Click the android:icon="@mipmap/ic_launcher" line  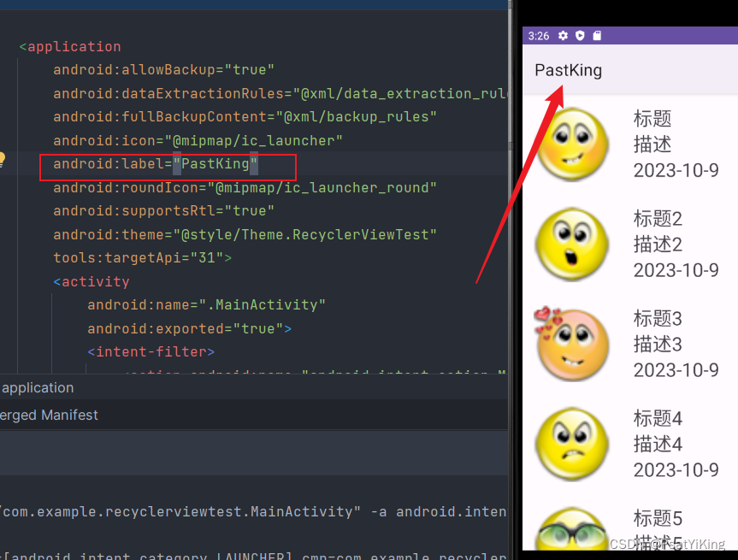point(198,140)
